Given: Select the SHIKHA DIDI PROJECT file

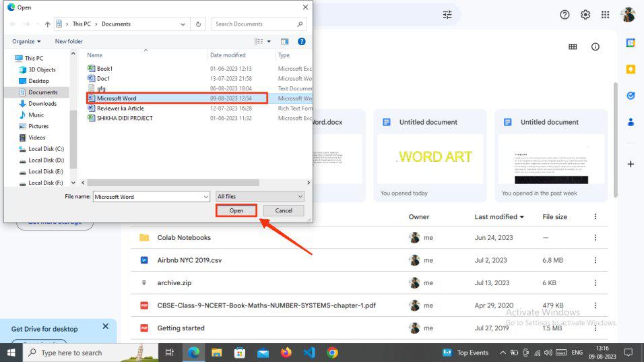Looking at the screenshot, I should pos(125,118).
